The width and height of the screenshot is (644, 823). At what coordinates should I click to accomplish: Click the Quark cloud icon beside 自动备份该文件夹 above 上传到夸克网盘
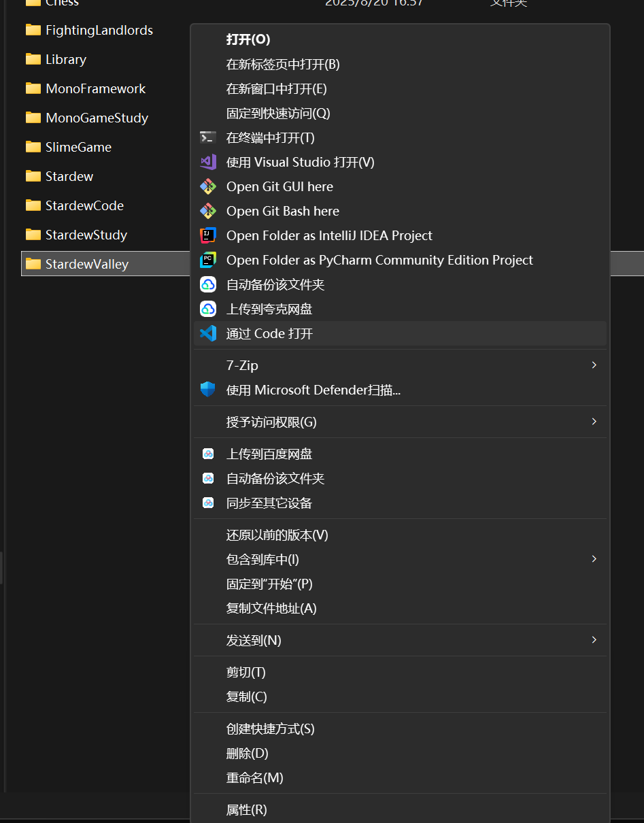(x=208, y=284)
